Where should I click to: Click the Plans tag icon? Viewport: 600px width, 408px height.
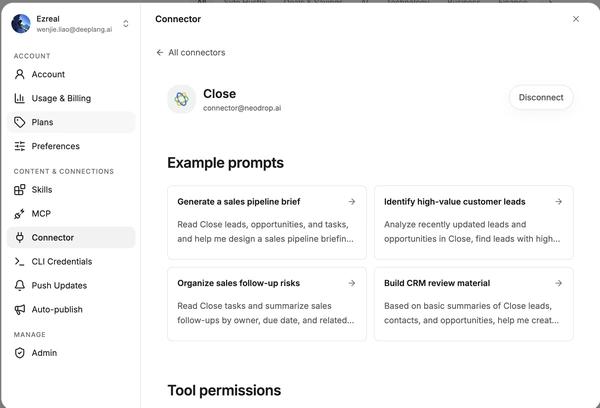pos(20,122)
